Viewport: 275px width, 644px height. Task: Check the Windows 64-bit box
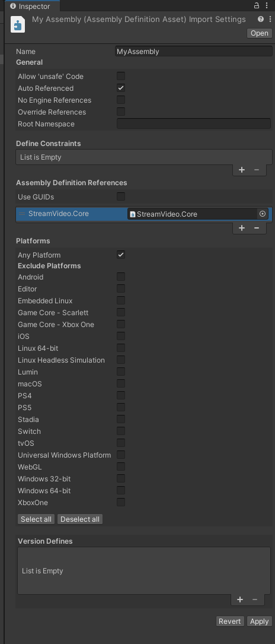coord(121,490)
